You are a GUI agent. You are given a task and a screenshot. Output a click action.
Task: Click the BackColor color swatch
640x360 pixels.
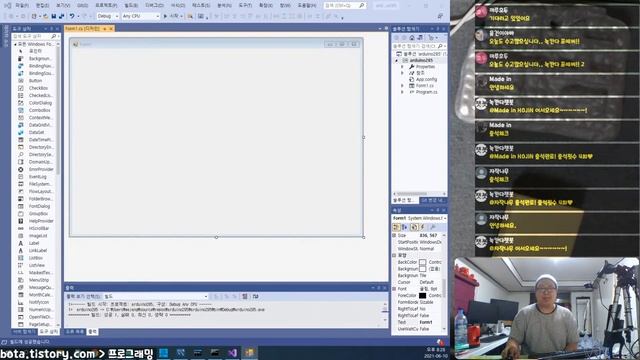pyautogui.click(x=422, y=262)
